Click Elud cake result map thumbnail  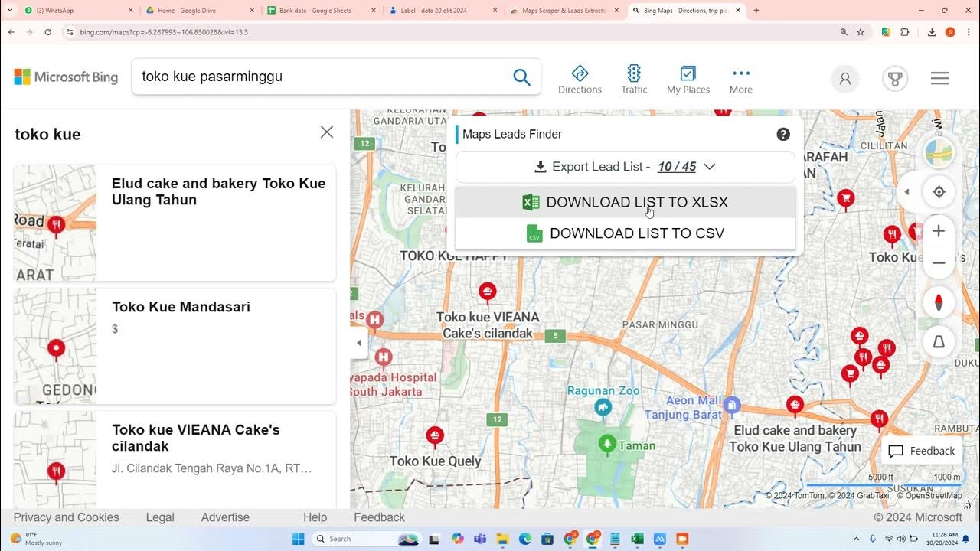[55, 223]
